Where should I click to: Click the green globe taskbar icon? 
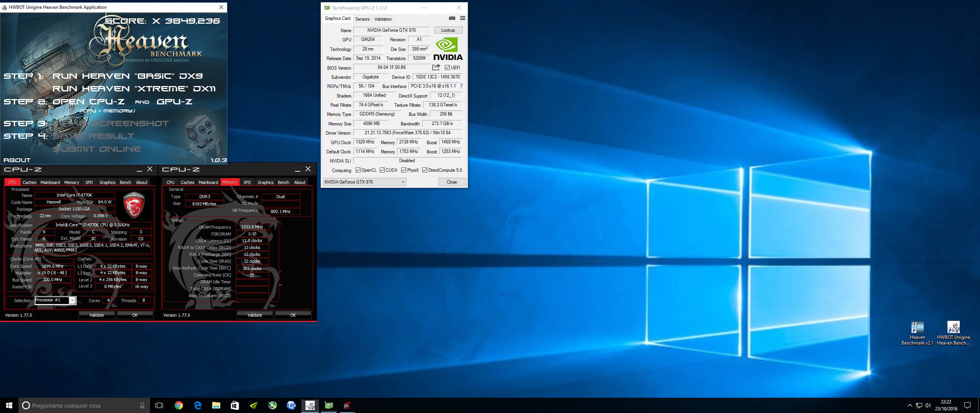[272, 405]
